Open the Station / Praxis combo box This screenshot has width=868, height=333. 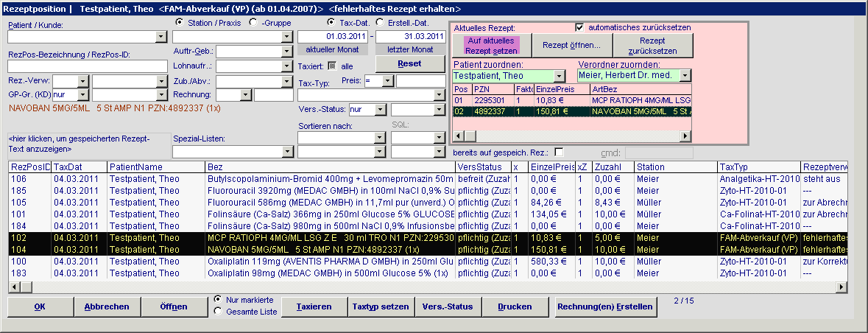click(x=286, y=37)
